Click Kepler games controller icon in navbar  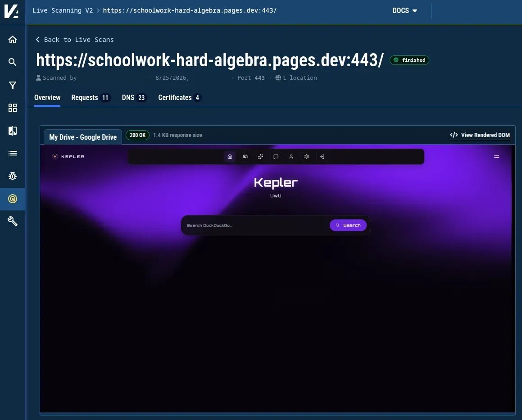245,156
